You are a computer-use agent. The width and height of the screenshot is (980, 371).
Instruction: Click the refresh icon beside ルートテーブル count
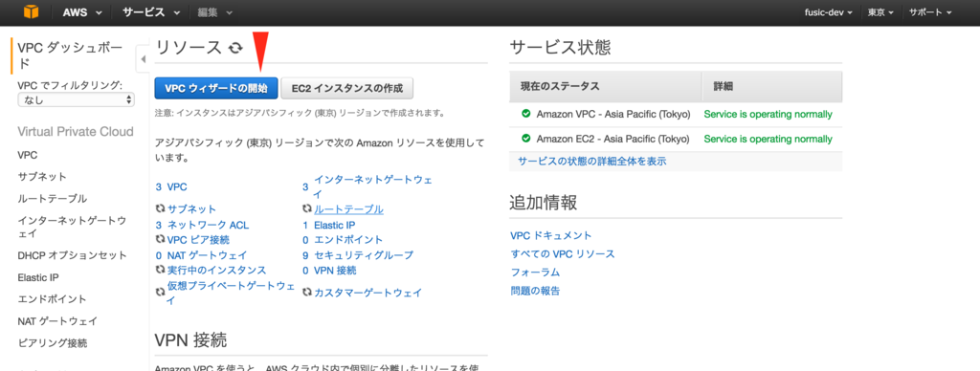pos(307,208)
